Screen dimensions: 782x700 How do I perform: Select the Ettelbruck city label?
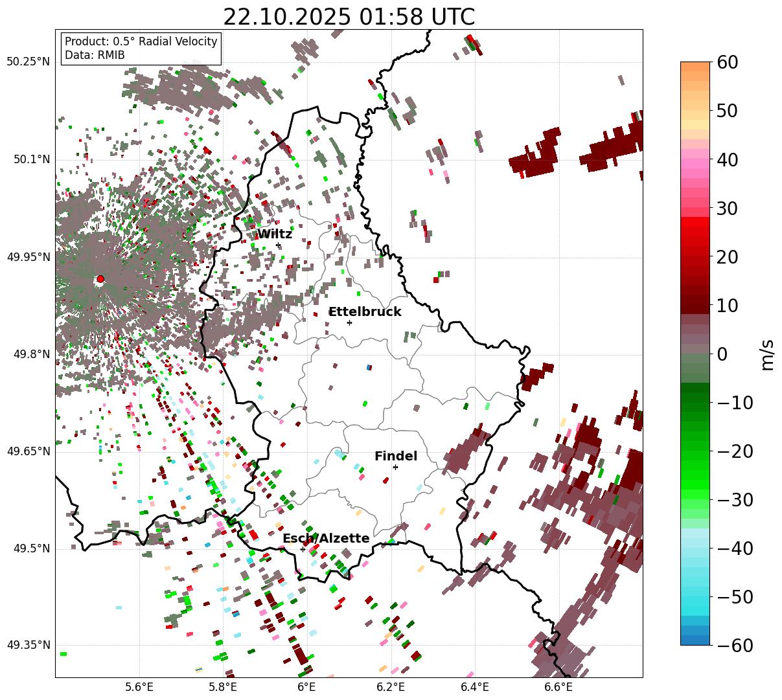[x=365, y=312]
